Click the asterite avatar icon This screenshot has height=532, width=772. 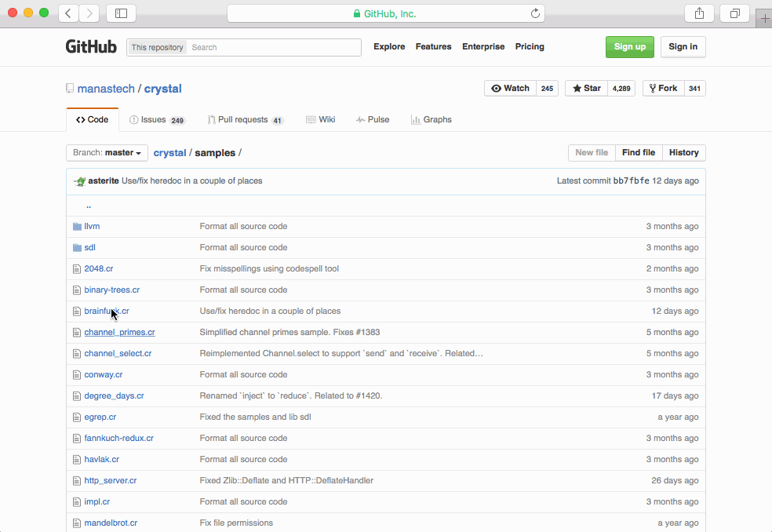79,181
